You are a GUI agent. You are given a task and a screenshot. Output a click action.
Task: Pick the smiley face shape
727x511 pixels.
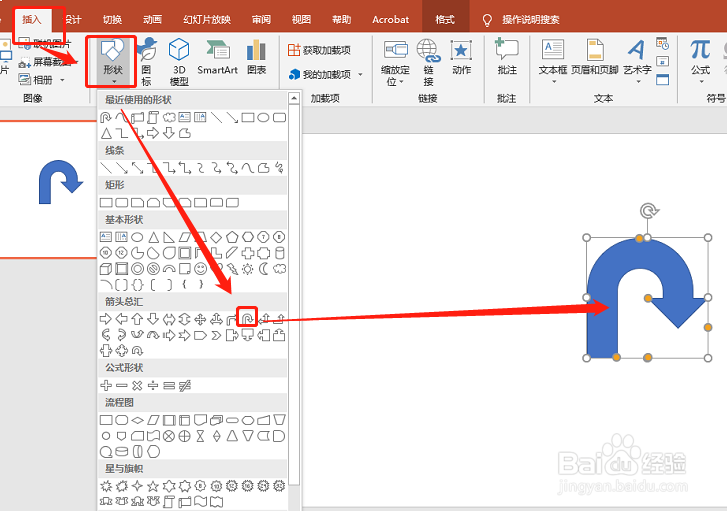point(200,269)
